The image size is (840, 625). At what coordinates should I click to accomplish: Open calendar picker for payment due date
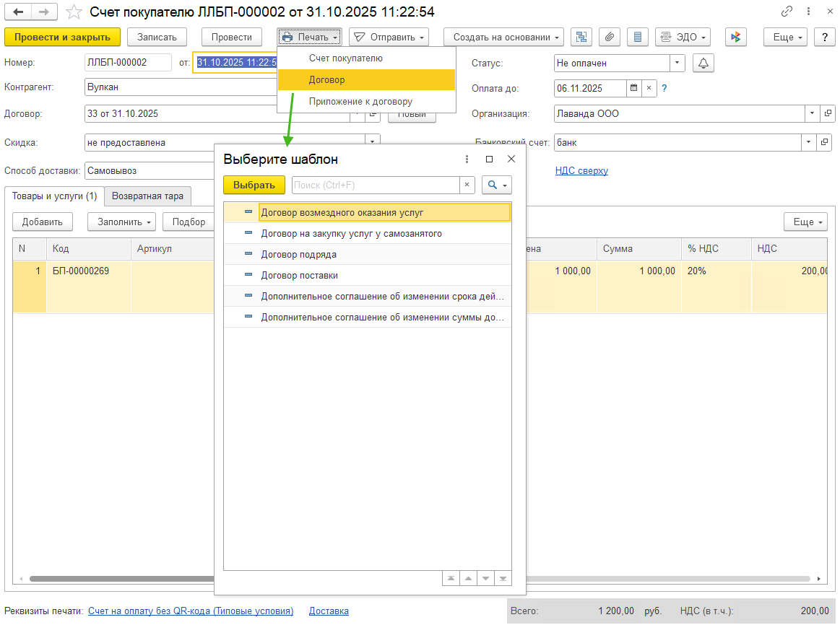point(633,89)
